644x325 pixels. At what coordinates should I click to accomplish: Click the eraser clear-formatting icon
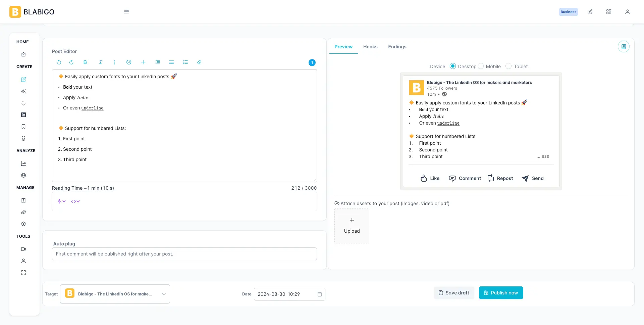pyautogui.click(x=199, y=62)
